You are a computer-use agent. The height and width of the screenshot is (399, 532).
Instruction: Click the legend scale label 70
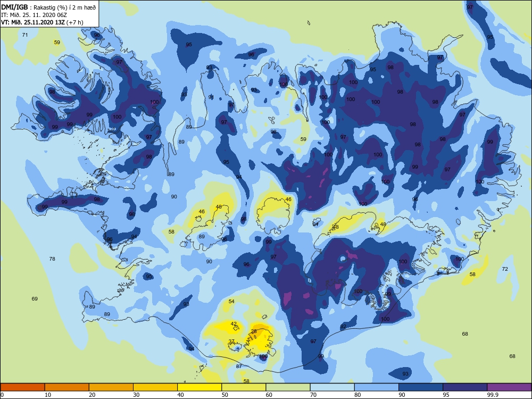[x=313, y=395]
